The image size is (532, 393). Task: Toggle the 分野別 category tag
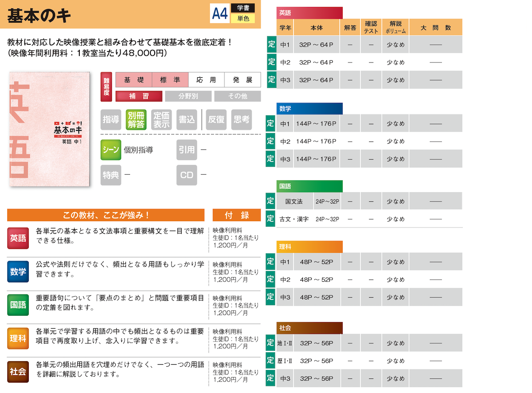188,96
